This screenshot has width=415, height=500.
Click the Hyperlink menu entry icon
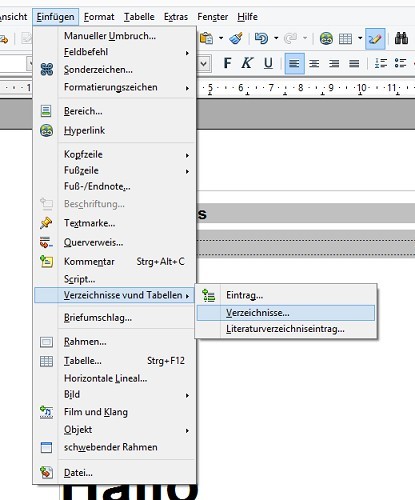[46, 130]
